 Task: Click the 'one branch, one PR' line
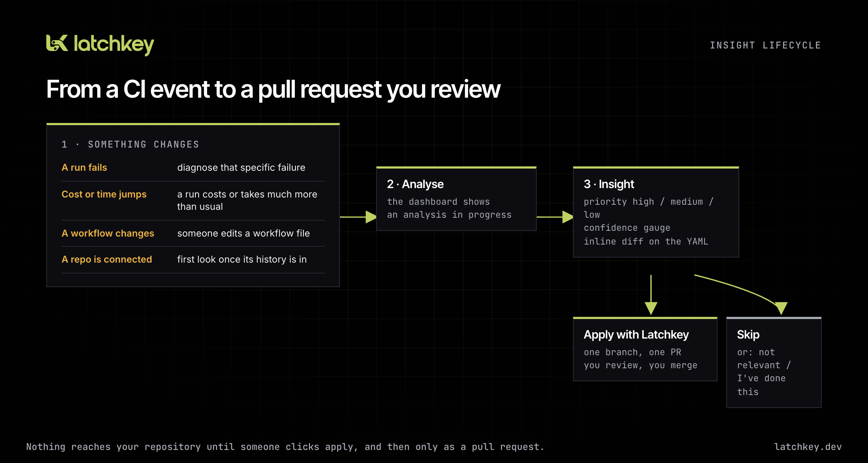[x=632, y=352]
